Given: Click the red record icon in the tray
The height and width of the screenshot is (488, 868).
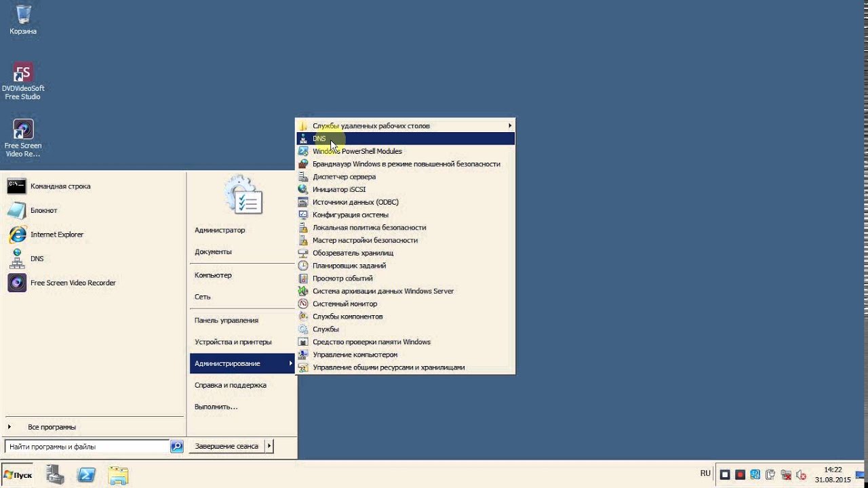Looking at the screenshot, I should tap(741, 475).
